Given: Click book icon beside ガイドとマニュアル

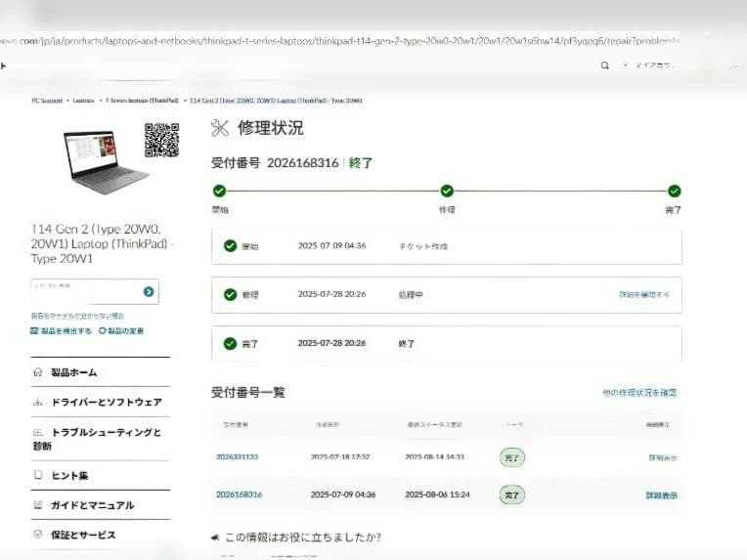Looking at the screenshot, I should (38, 504).
